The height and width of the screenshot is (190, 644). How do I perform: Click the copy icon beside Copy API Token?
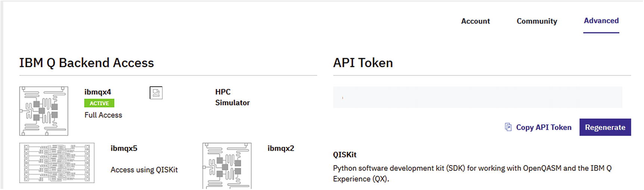click(x=508, y=127)
